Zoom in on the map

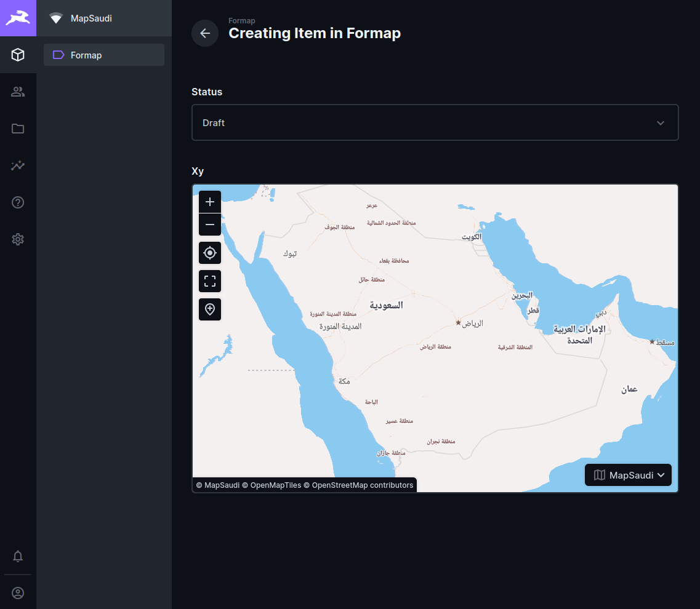pyautogui.click(x=210, y=202)
